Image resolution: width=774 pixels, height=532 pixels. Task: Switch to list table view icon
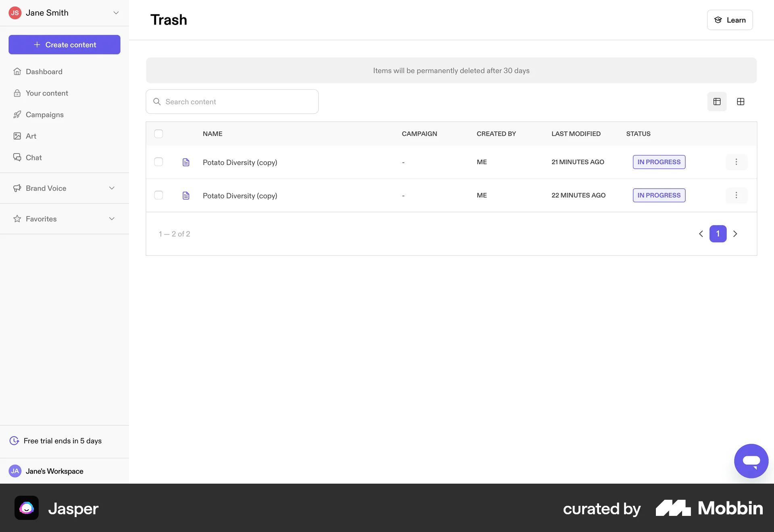coord(717,102)
